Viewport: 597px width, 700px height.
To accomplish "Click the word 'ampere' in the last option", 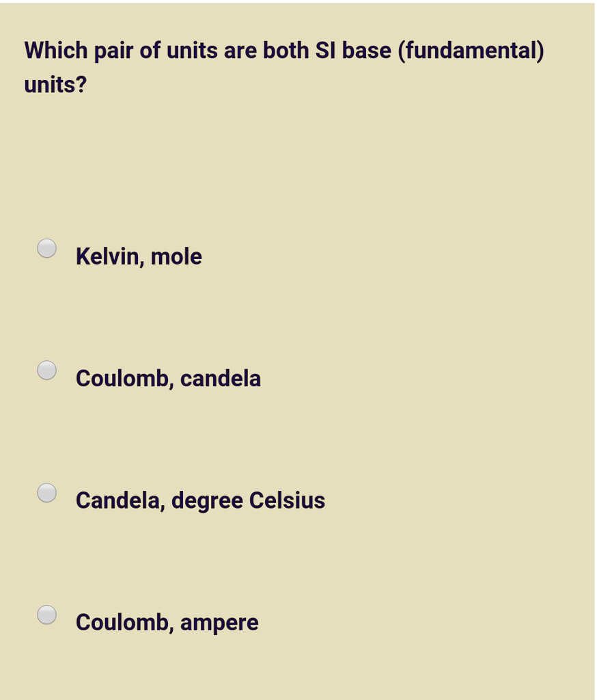I will click(219, 623).
